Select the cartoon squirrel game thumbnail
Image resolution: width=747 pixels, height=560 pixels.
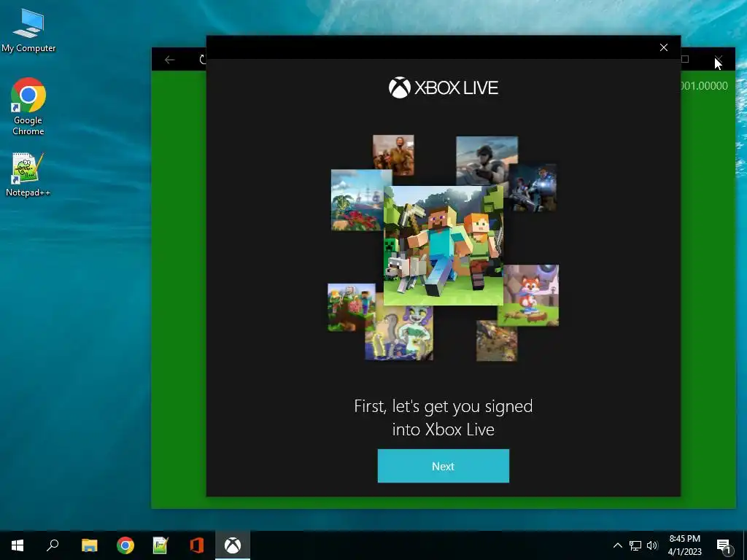399,332
